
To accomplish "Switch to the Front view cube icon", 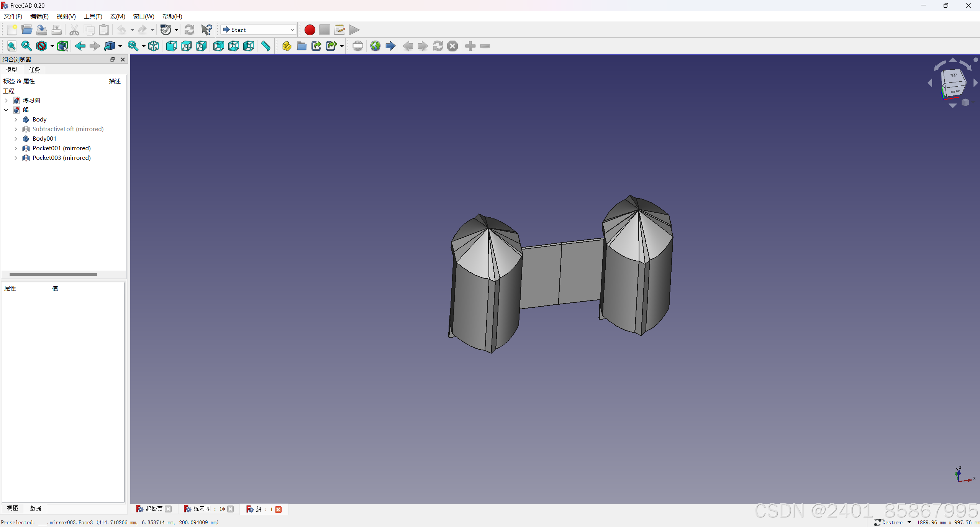I will 171,46.
